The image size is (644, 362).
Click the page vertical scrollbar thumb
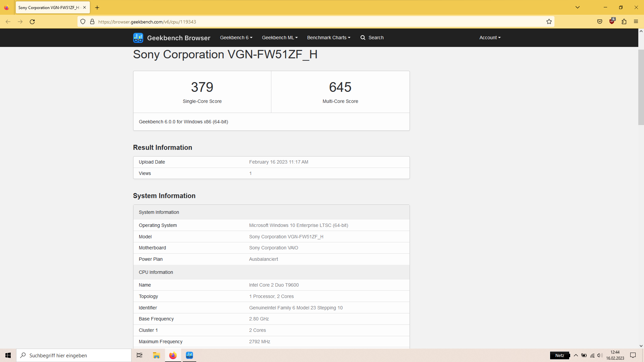point(641,87)
